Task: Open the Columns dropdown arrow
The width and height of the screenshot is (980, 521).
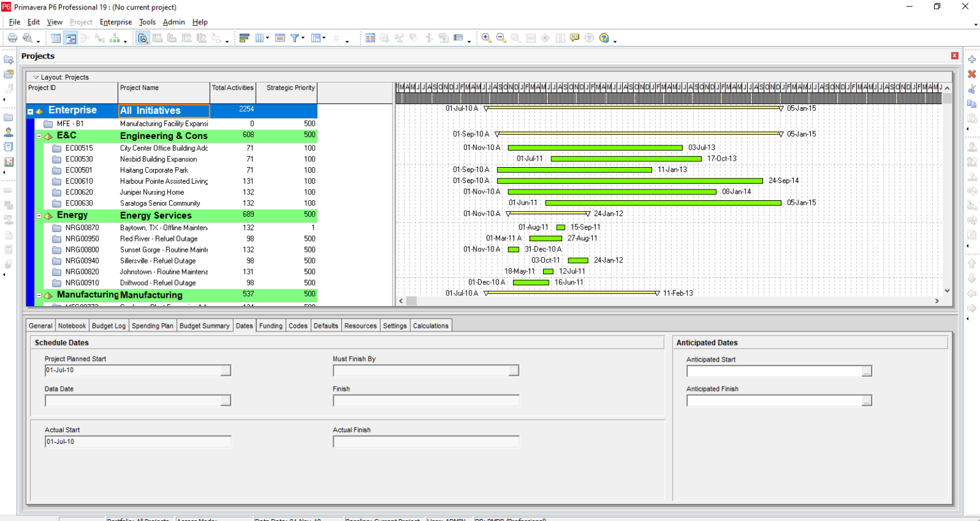Action: coord(267,38)
